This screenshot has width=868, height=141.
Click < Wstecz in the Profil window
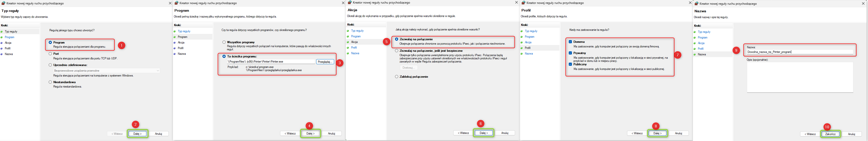[637, 133]
